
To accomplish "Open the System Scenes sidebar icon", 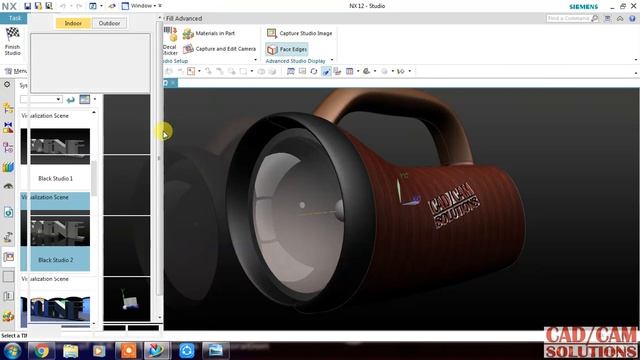I will pos(9,257).
